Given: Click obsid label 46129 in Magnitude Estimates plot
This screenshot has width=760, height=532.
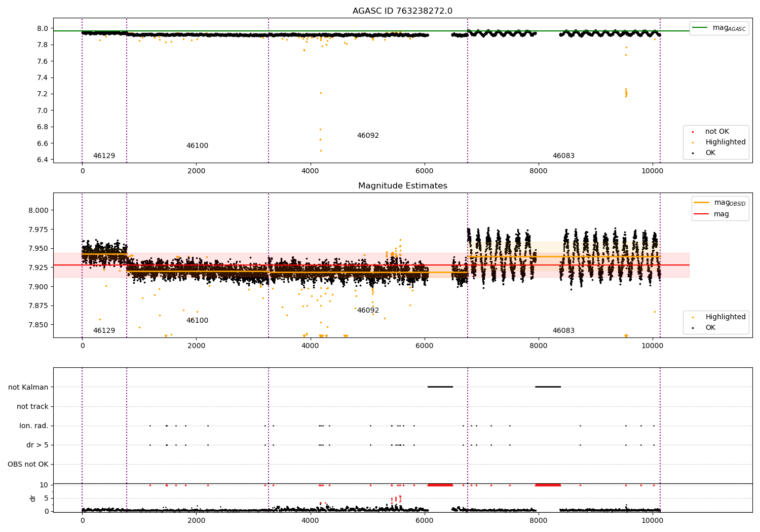Looking at the screenshot, I should pos(104,331).
